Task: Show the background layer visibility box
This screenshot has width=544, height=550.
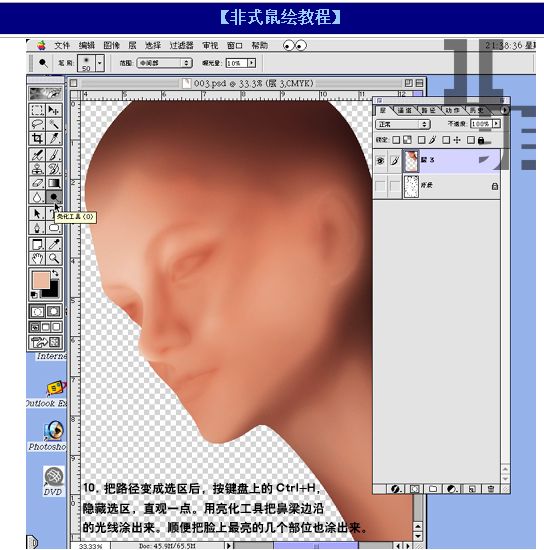Action: 380,186
